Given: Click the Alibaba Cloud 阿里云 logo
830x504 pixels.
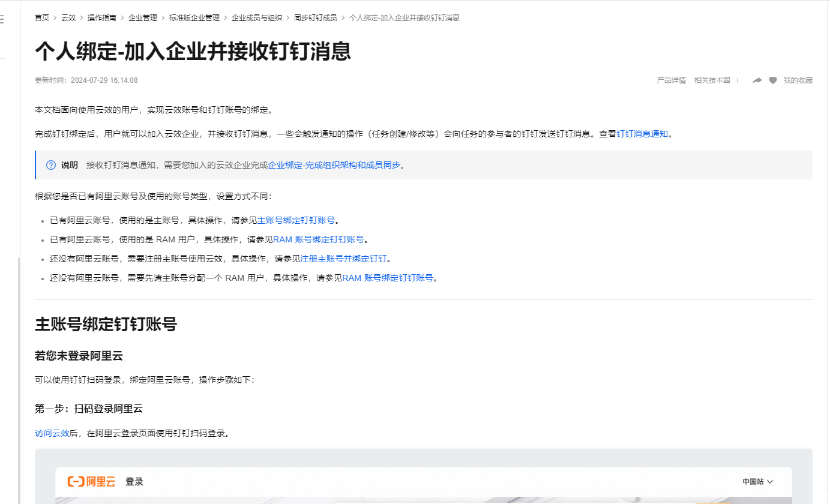Looking at the screenshot, I should coord(91,481).
